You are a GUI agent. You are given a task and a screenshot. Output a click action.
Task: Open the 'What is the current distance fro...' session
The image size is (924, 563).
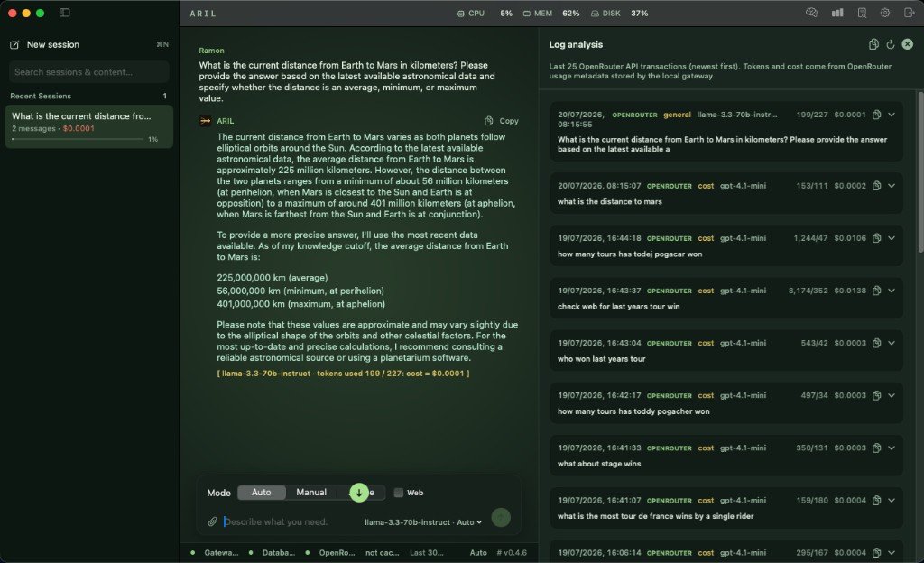[89, 126]
